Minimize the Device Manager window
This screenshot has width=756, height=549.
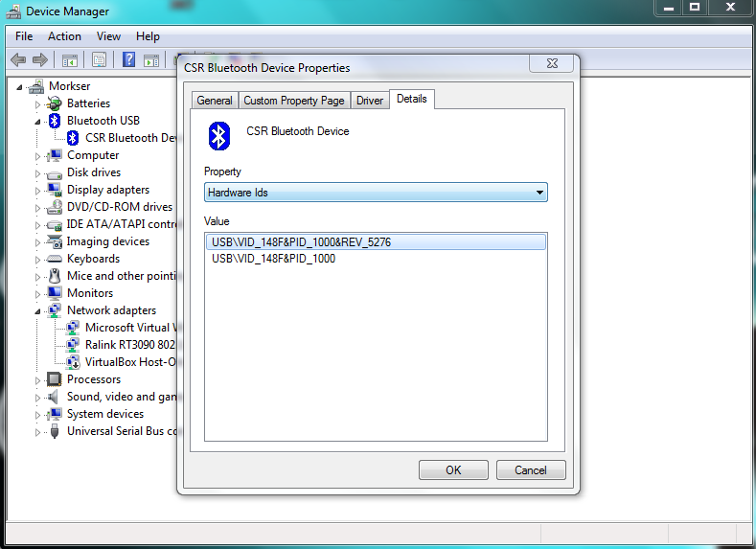coord(669,8)
